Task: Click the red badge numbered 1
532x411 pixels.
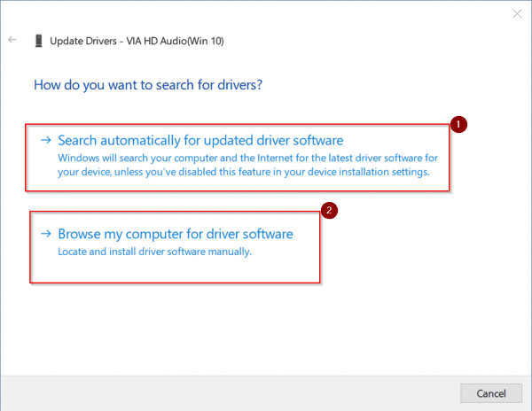Action: (x=458, y=125)
